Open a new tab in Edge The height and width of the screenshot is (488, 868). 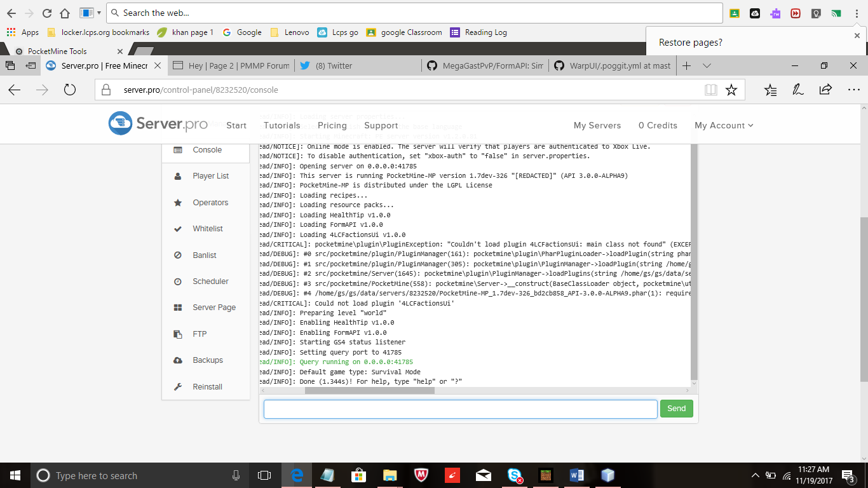pos(686,65)
